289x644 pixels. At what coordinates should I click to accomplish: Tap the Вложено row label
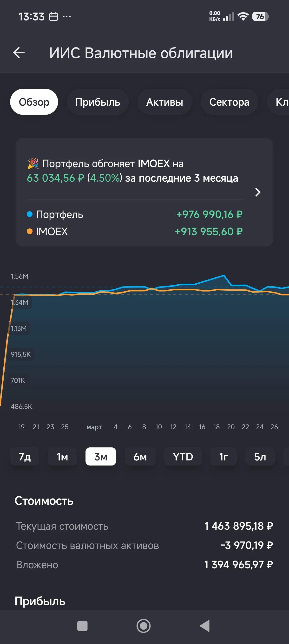tap(37, 564)
